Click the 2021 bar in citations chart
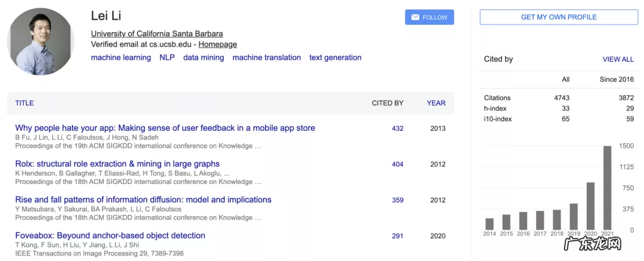 pos(607,188)
